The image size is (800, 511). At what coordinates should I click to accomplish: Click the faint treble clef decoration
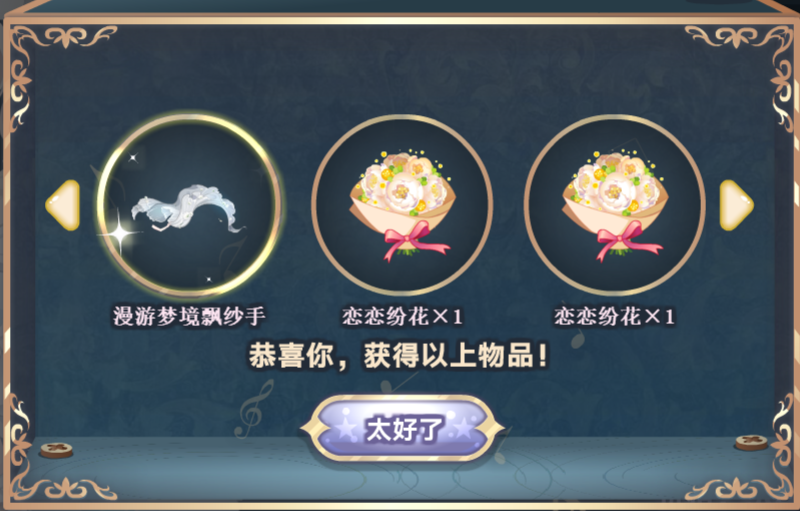click(x=253, y=410)
